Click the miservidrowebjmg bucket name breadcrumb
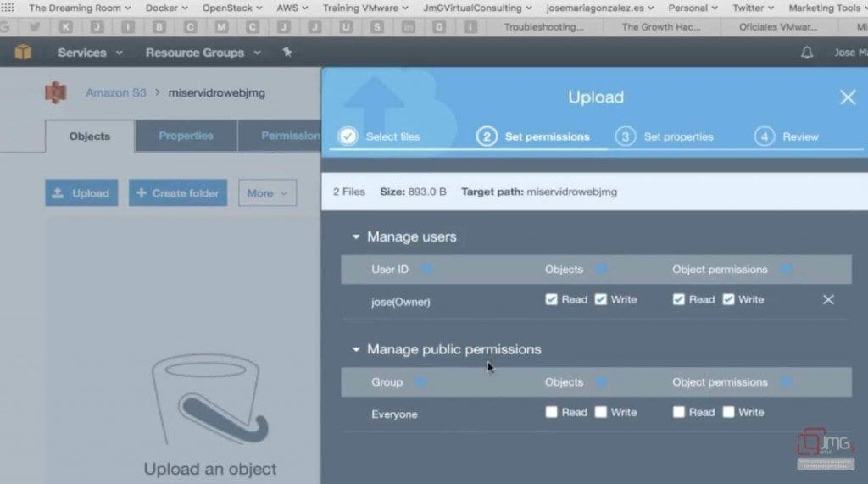Screen dimensions: 868x484 (216, 92)
